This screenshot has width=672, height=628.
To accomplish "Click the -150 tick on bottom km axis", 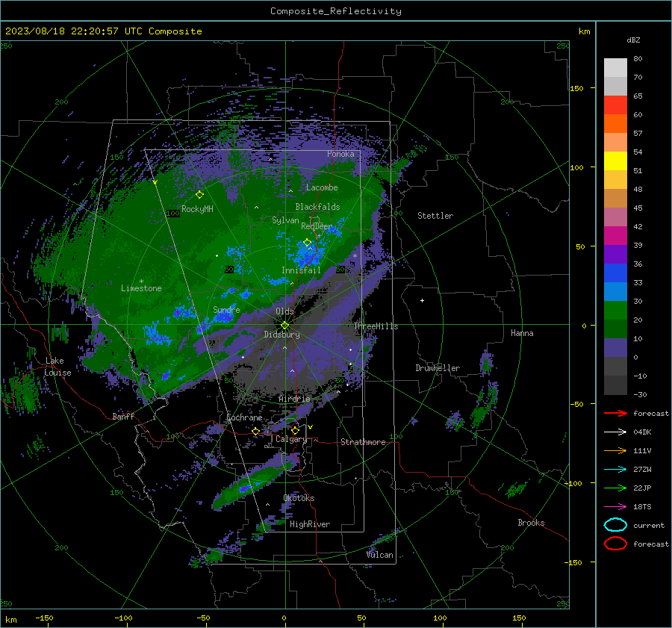I will coord(44,618).
